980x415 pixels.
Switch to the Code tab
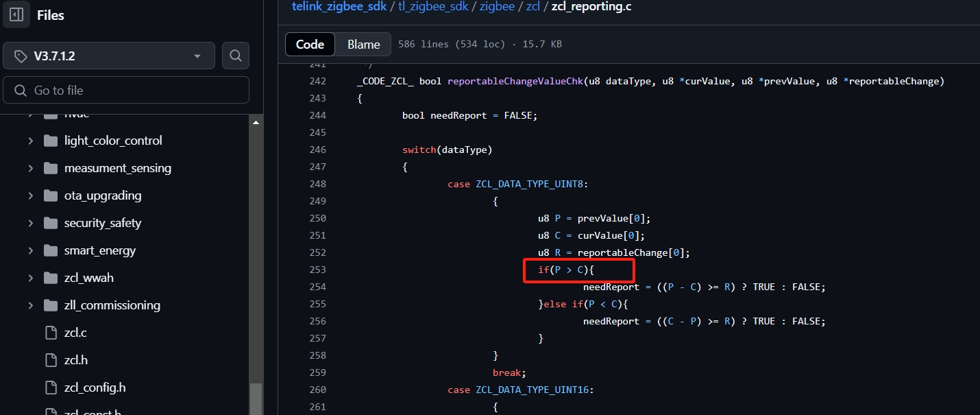click(310, 45)
